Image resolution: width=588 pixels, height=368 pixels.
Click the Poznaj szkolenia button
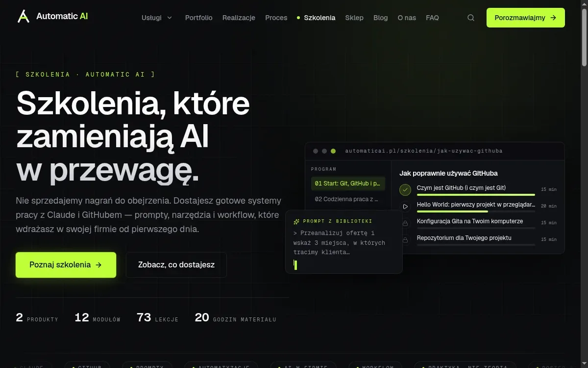(66, 265)
